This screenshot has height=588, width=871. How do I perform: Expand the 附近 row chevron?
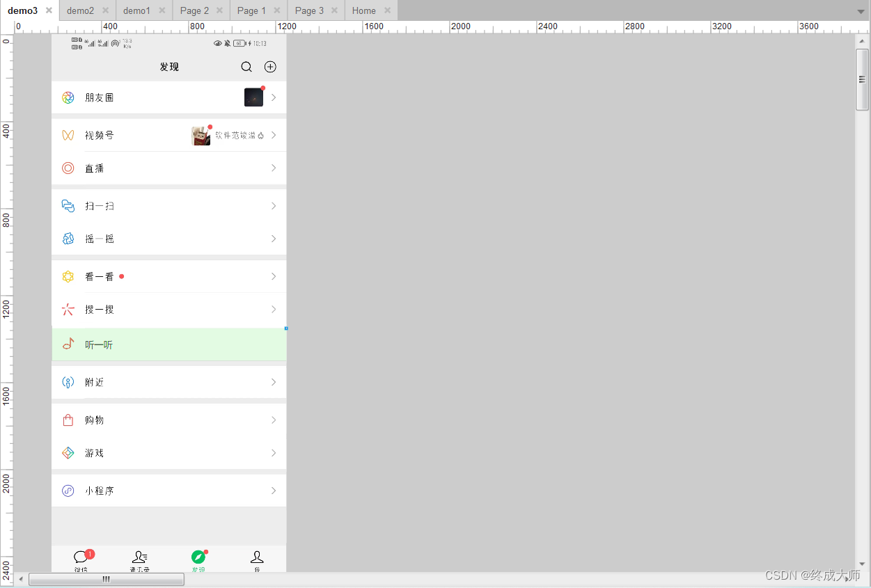coord(274,382)
